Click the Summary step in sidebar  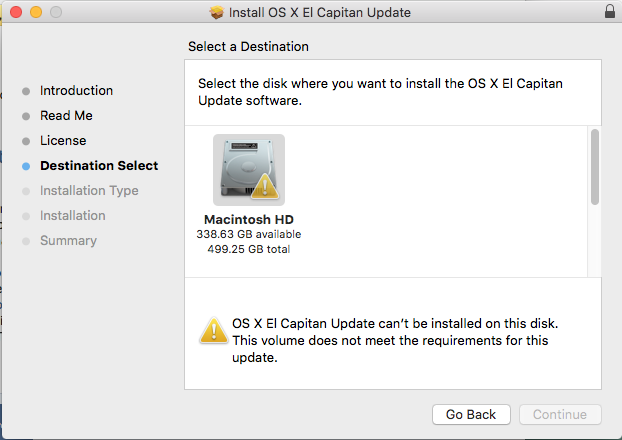(x=68, y=241)
